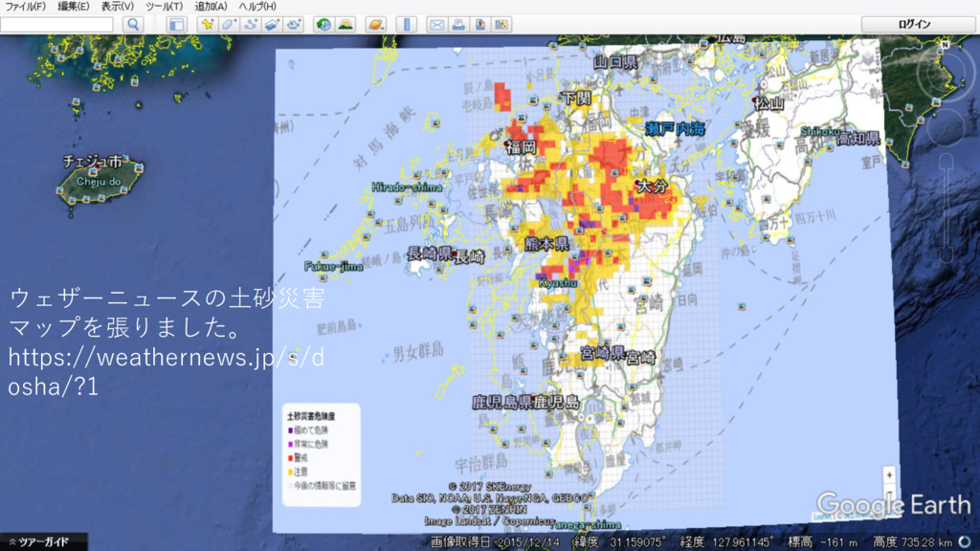Click the 下関 city label
Image resolution: width=980 pixels, height=551 pixels.
(576, 99)
